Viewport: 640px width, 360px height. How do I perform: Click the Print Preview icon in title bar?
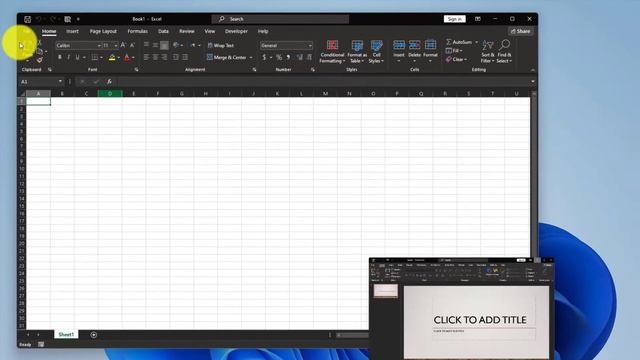(x=67, y=19)
